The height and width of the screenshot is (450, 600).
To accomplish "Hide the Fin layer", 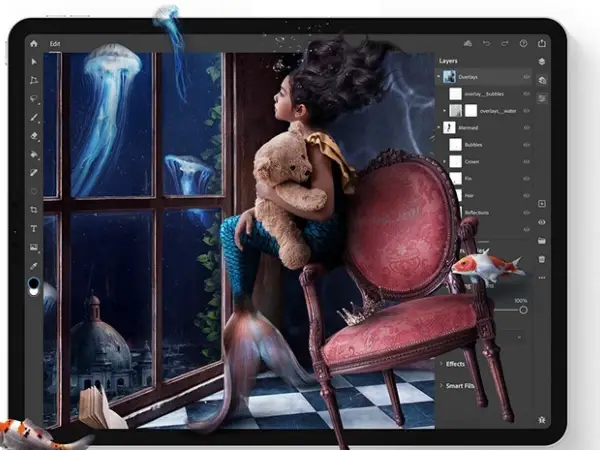I will 527,178.
